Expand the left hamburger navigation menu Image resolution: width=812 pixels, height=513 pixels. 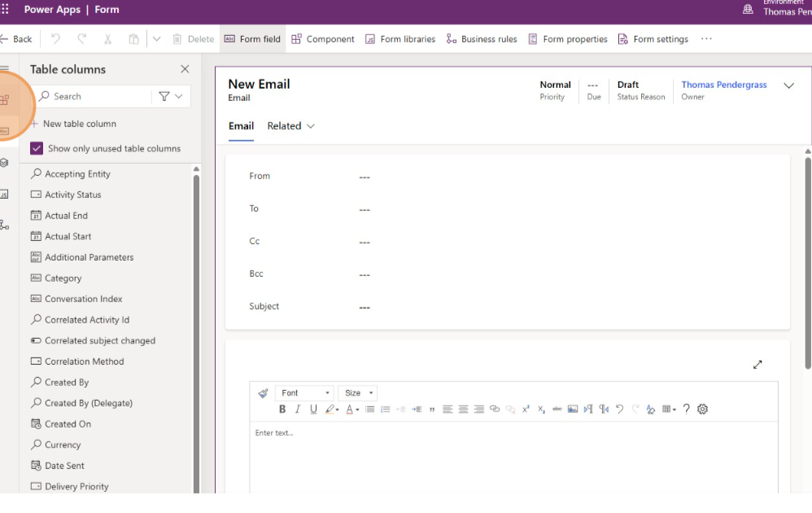coord(5,69)
